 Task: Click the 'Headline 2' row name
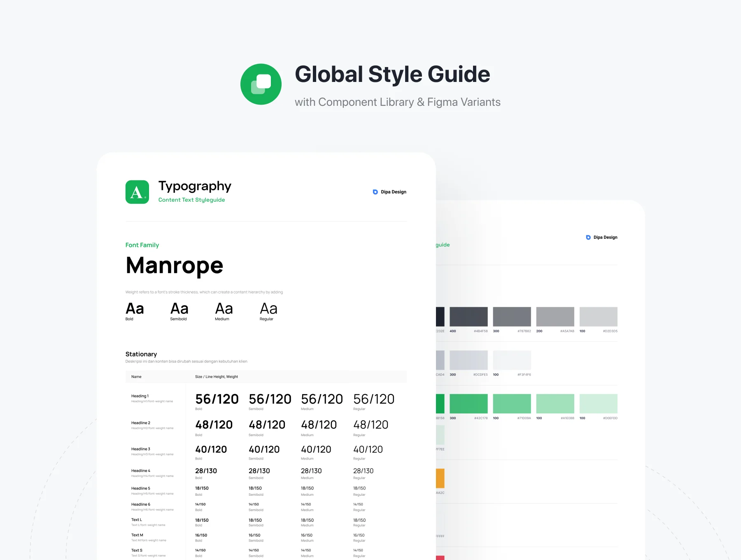pos(141,423)
